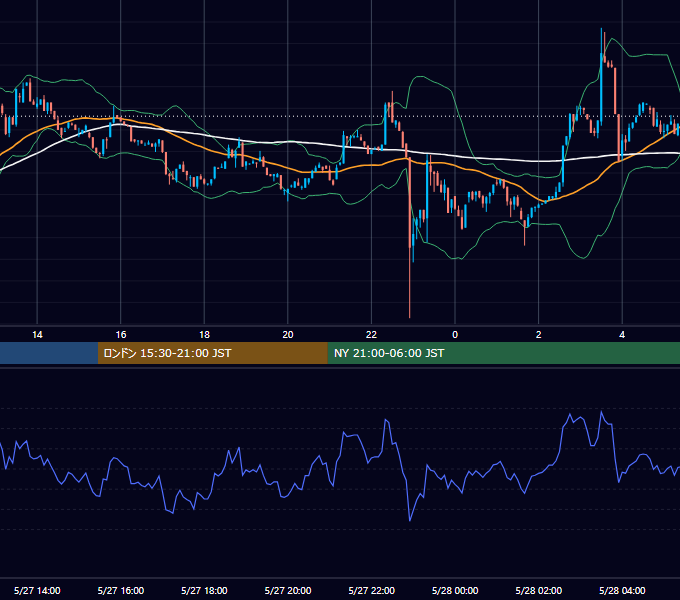Click the 5/27 18:00 date label
This screenshot has width=680, height=600.
click(204, 590)
